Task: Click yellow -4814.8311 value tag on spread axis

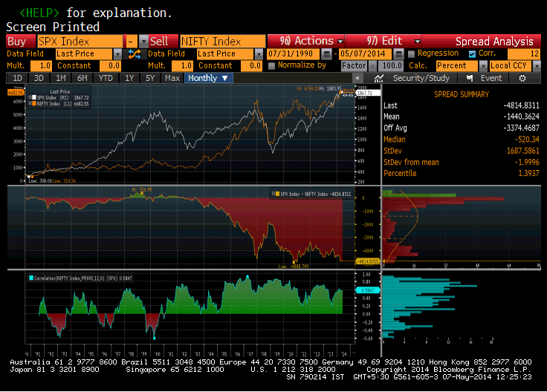Action: coord(367,261)
